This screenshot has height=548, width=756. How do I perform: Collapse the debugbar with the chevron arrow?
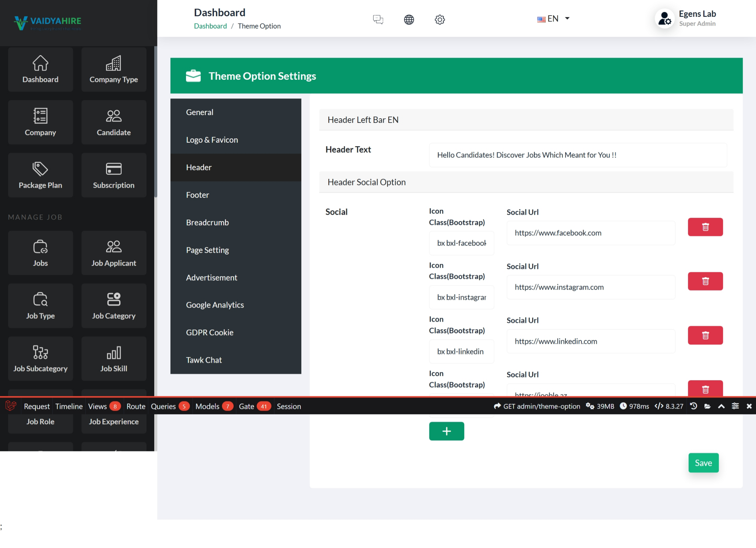point(721,406)
